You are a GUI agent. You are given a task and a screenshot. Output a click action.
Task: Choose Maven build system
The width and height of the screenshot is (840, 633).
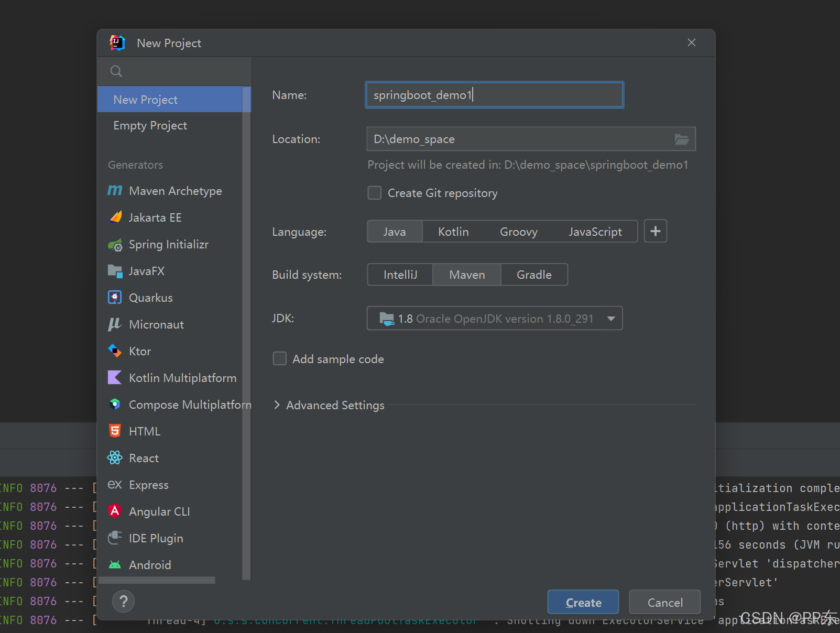point(467,275)
